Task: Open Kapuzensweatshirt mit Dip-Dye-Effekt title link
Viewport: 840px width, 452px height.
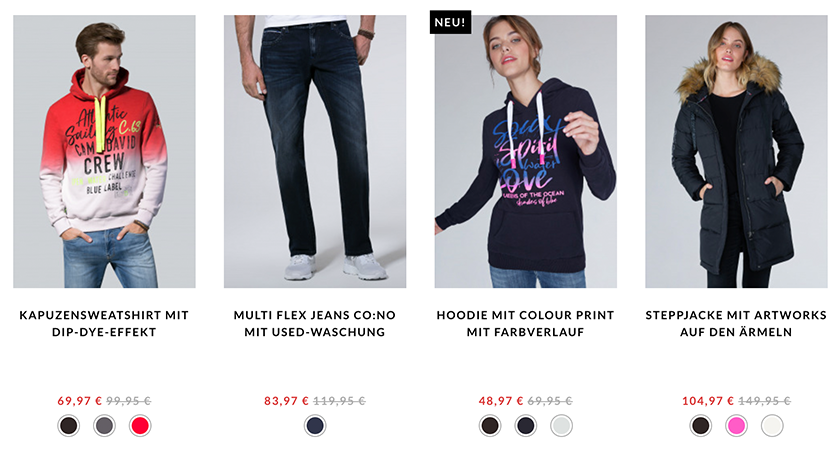Action: [104, 323]
